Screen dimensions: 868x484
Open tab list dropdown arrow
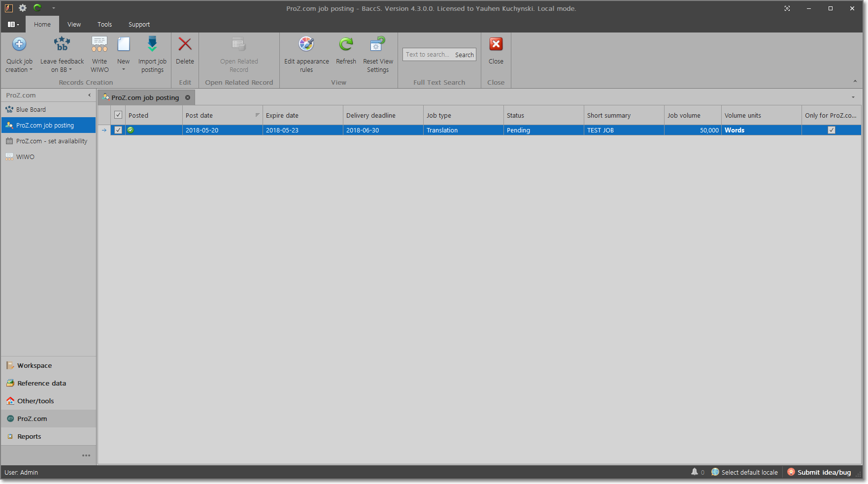[853, 97]
